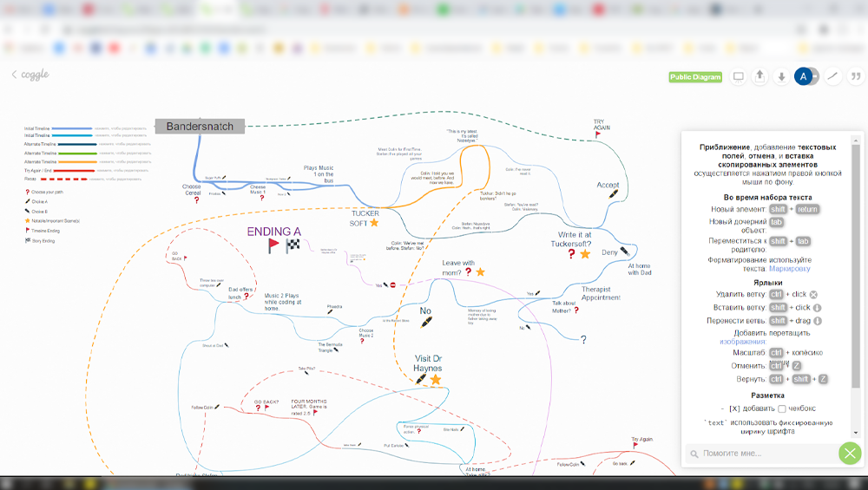
Task: Click the star under Visit Dr Haynes
Action: [x=436, y=379]
